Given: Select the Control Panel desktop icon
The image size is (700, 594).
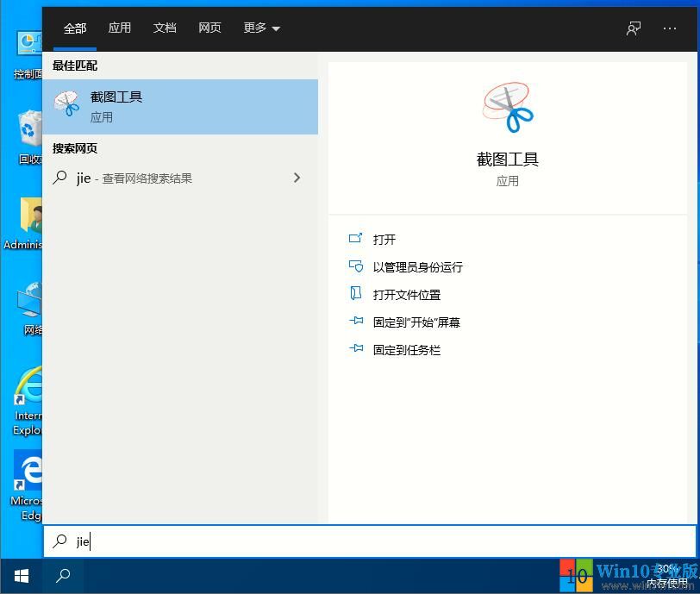Looking at the screenshot, I should click(x=28, y=55).
